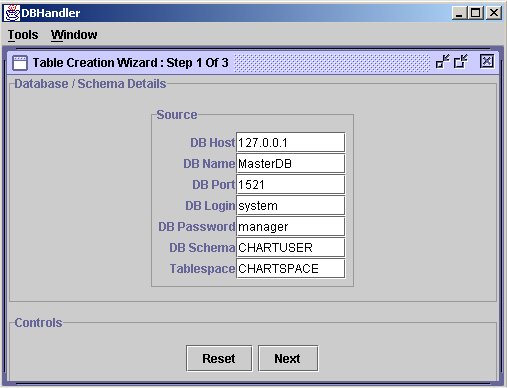Viewport: 507px width, 388px height.
Task: Click the Table Creation Wizard frame icon
Action: (x=20, y=63)
